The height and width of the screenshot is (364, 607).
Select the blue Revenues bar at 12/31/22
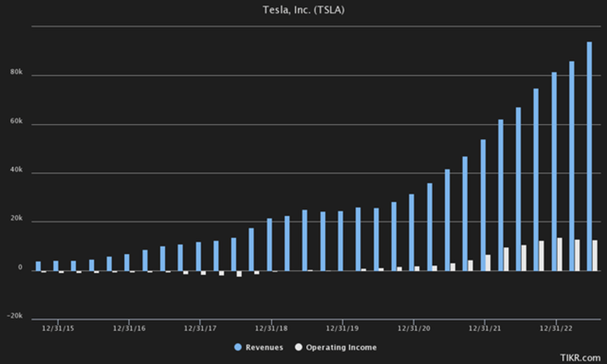(x=554, y=171)
